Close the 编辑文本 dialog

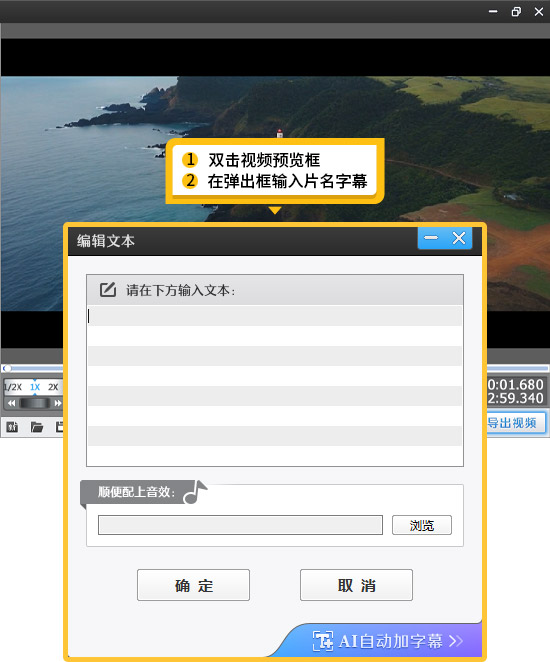459,238
